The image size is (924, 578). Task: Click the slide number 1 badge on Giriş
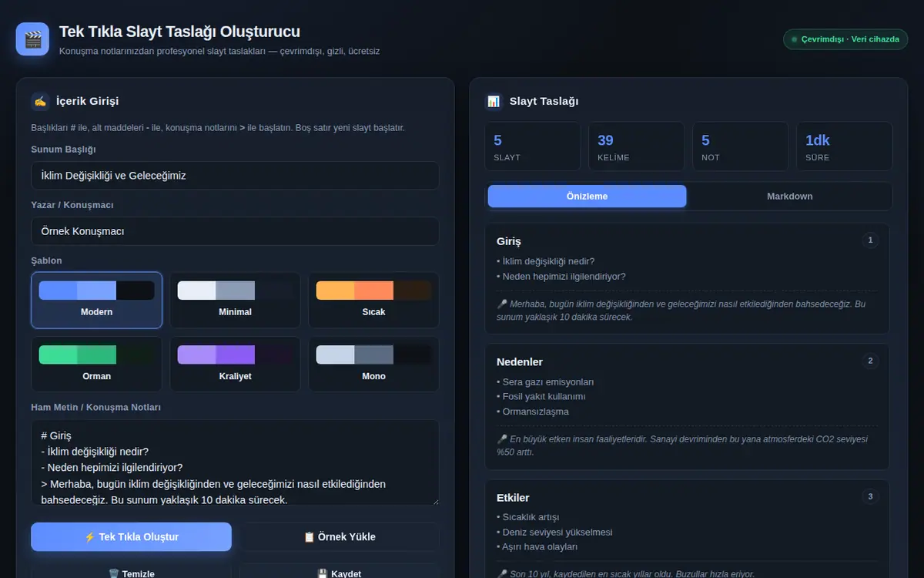pos(870,240)
